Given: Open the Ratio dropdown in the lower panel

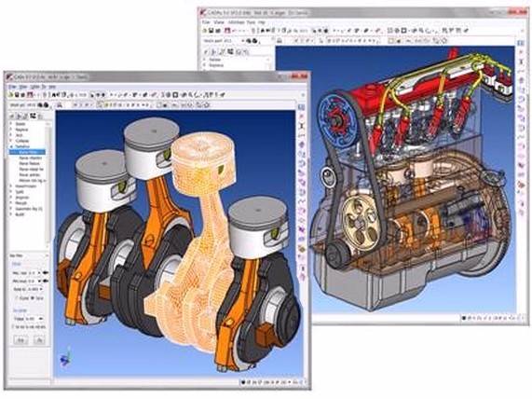Looking at the screenshot, I should coord(41,289).
